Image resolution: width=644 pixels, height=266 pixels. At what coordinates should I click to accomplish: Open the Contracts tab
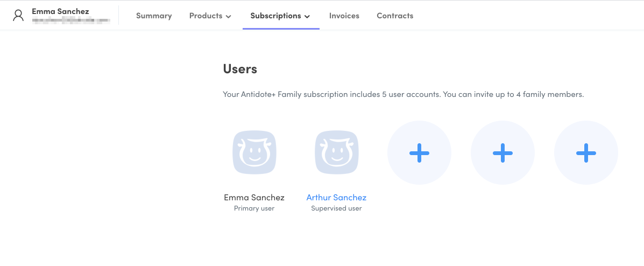395,16
